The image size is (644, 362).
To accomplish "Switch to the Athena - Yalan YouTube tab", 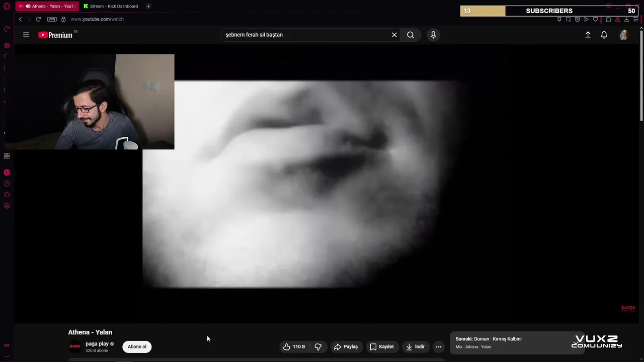I will (47, 6).
